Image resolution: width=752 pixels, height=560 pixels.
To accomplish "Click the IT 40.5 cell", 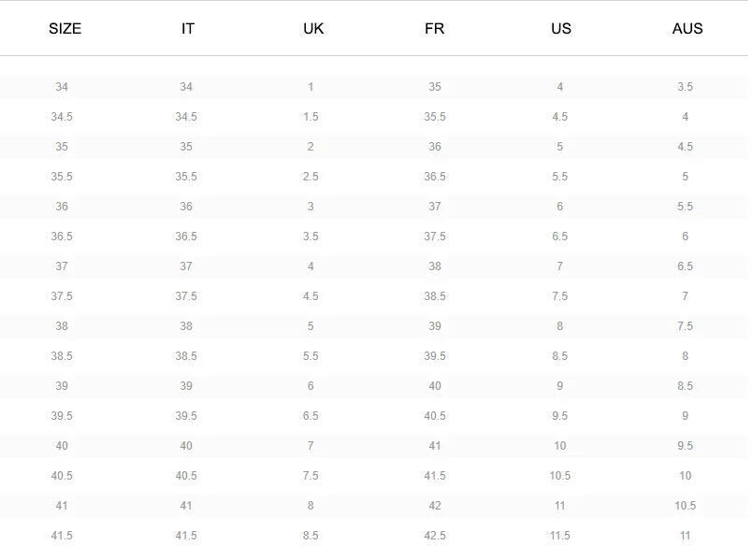I will click(186, 476).
